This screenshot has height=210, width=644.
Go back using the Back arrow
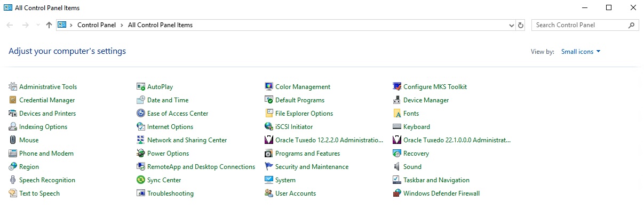click(x=10, y=25)
